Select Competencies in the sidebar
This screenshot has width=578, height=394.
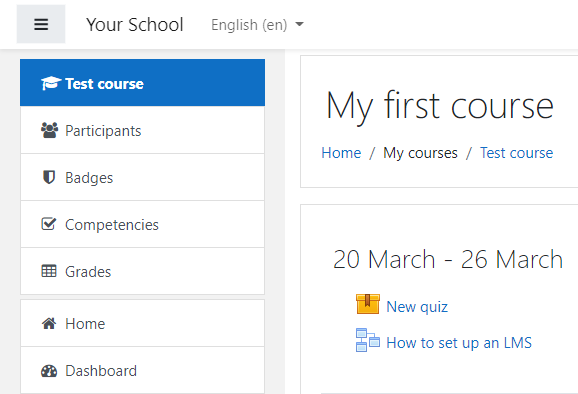coord(142,224)
